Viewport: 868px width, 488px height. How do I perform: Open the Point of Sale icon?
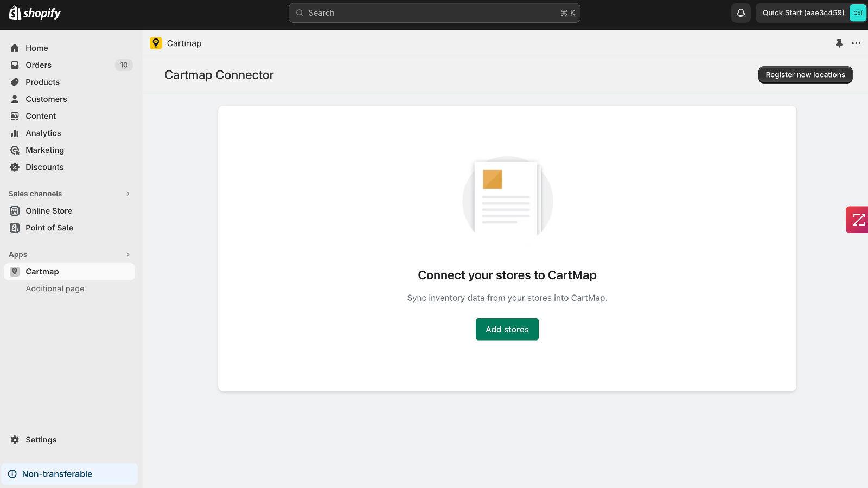click(15, 228)
